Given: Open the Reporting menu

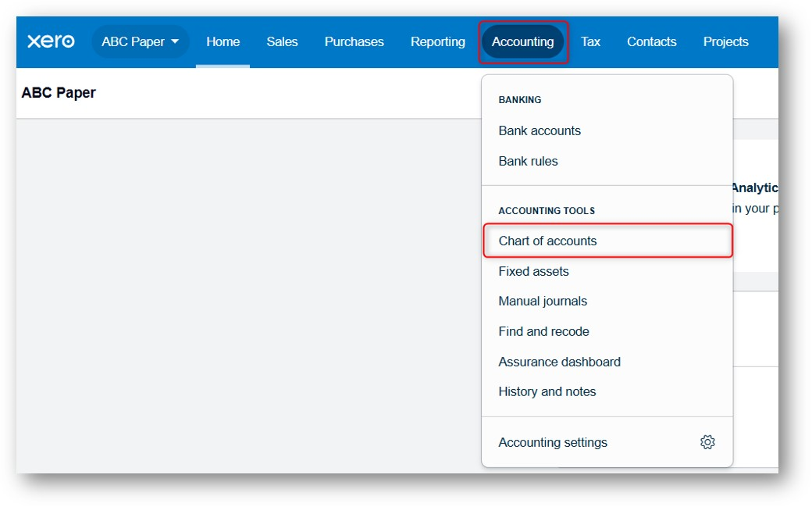Looking at the screenshot, I should (x=437, y=41).
